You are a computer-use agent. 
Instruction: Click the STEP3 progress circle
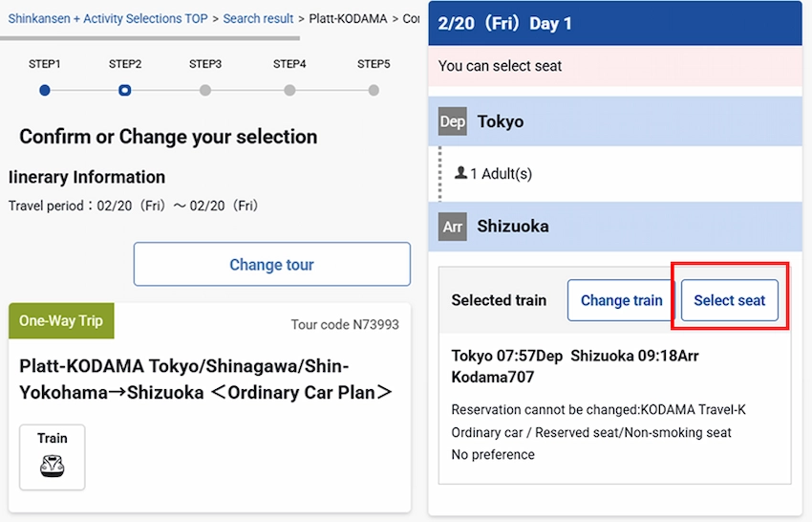tap(205, 91)
